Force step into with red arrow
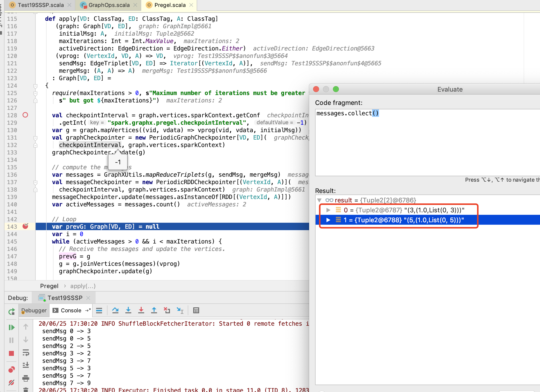 (141, 310)
